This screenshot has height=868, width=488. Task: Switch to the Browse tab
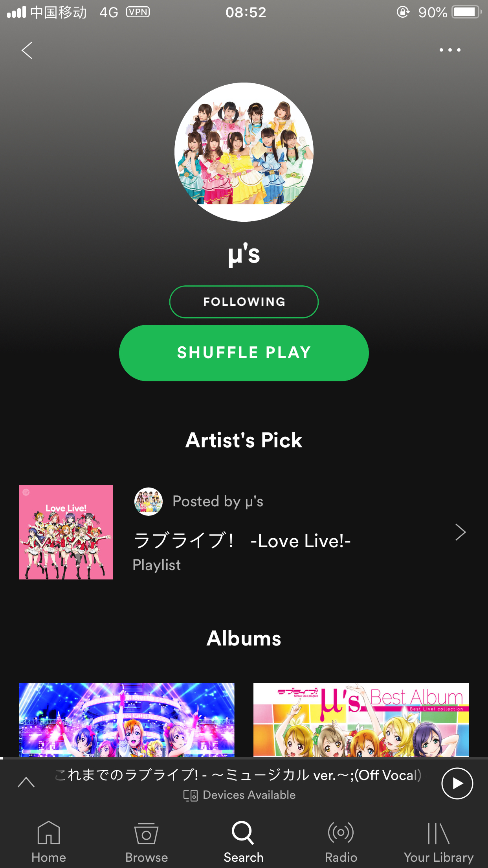147,842
